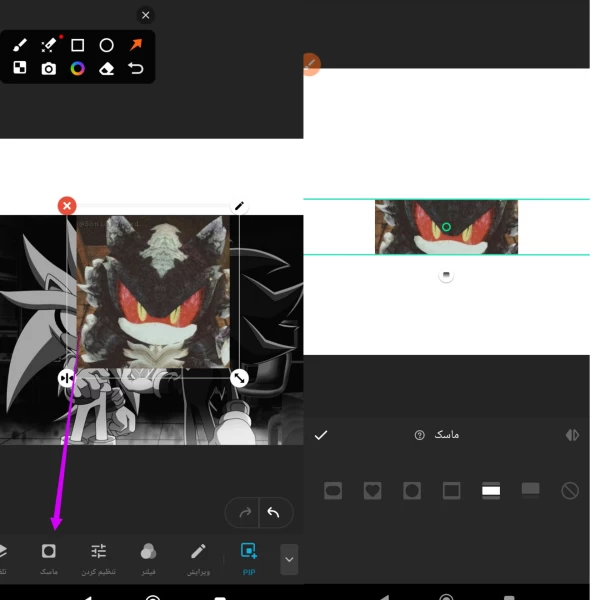Select the rectangle shape tool
Image resolution: width=600 pixels, height=600 pixels.
pos(78,45)
